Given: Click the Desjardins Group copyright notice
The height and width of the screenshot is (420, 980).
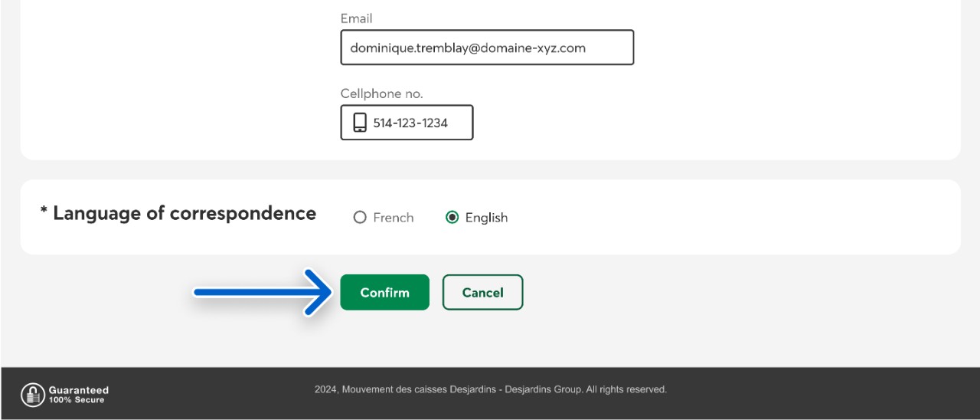Looking at the screenshot, I should 490,389.
